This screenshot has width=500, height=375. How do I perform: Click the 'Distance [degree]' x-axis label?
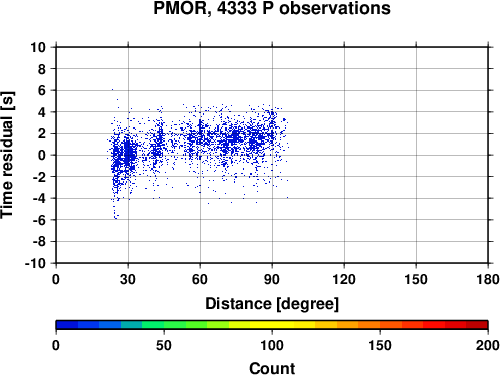click(x=272, y=304)
